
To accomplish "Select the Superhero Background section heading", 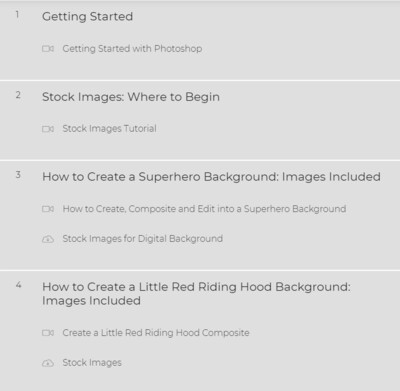I will coord(211,177).
